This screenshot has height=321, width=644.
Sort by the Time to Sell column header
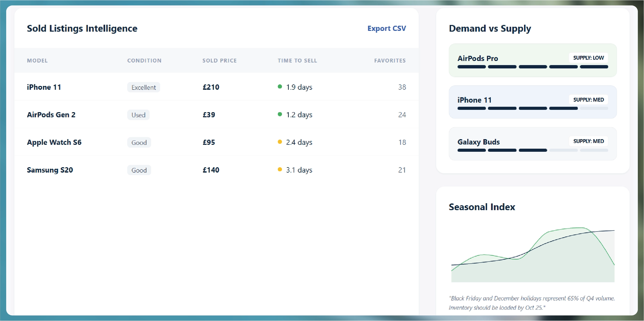click(x=297, y=61)
